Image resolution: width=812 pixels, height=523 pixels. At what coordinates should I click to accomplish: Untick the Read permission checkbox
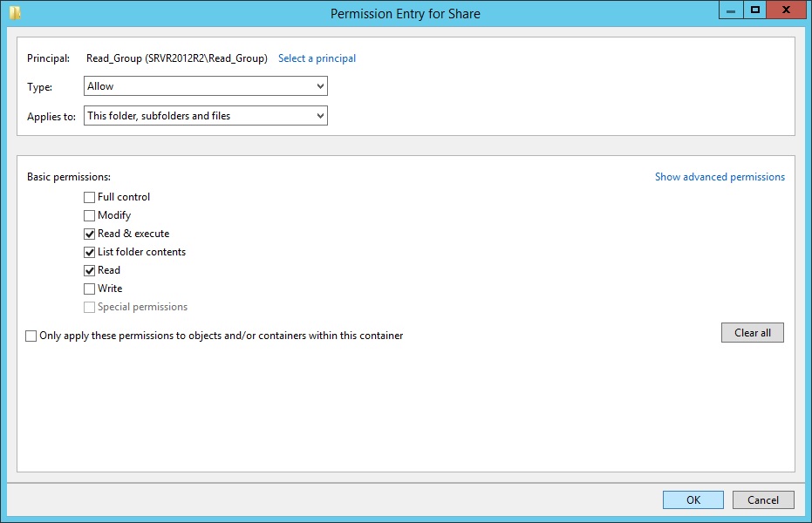tap(90, 271)
